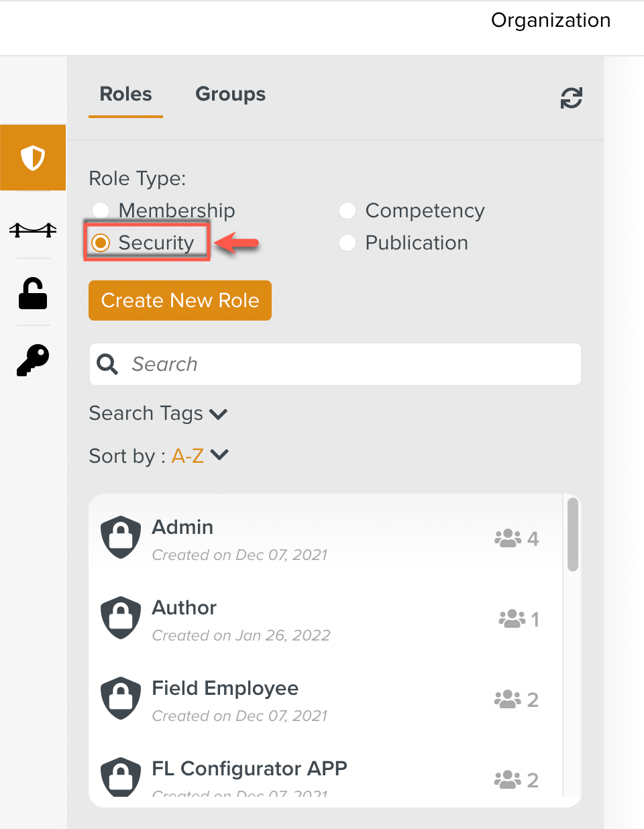Click the shield icon in the sidebar
Screen dimensions: 644x829
pyautogui.click(x=33, y=158)
